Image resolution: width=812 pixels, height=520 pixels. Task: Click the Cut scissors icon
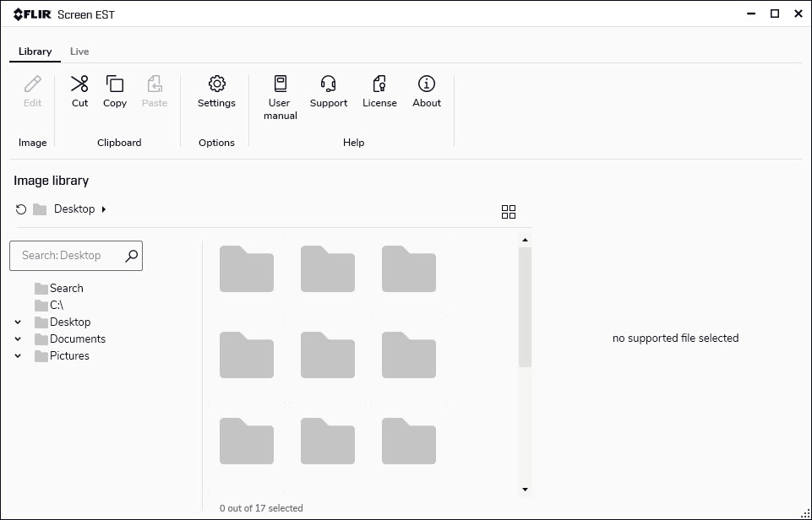79,84
